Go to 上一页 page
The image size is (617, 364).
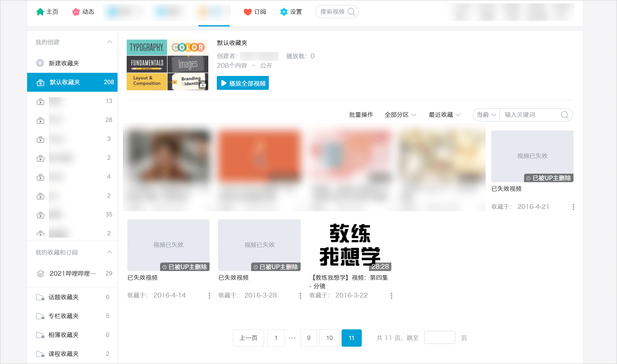248,338
